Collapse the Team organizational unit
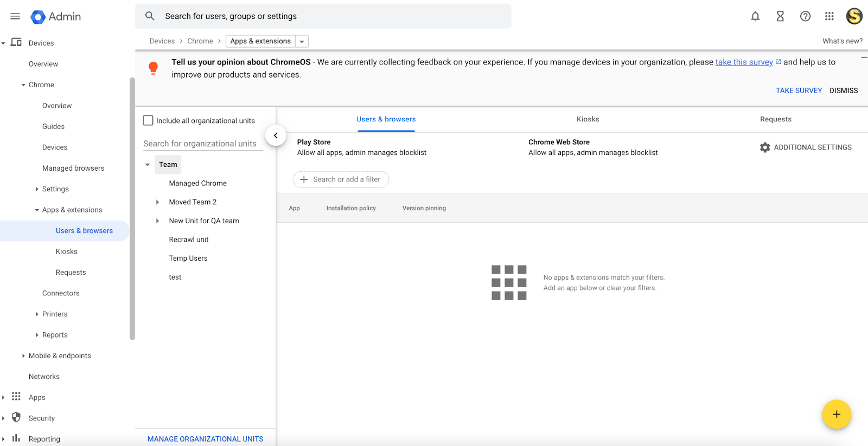This screenshot has width=868, height=446. [148, 165]
